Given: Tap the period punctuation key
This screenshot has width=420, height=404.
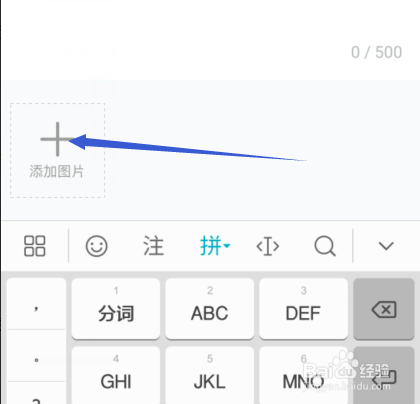Looking at the screenshot, I should tap(36, 356).
